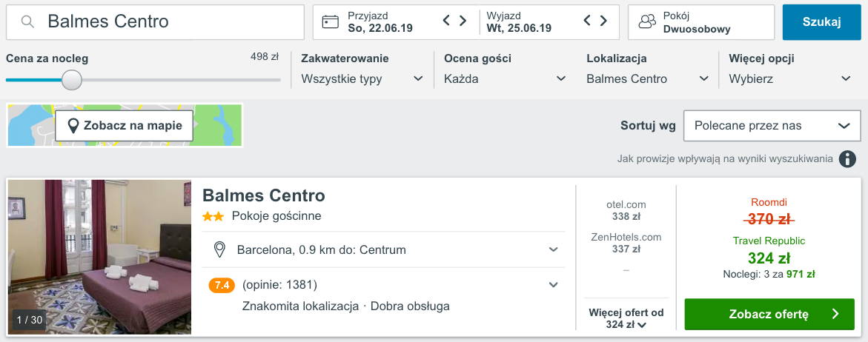Expand Barcelona location details row
Viewport: 868px width, 342px height.
384,249
